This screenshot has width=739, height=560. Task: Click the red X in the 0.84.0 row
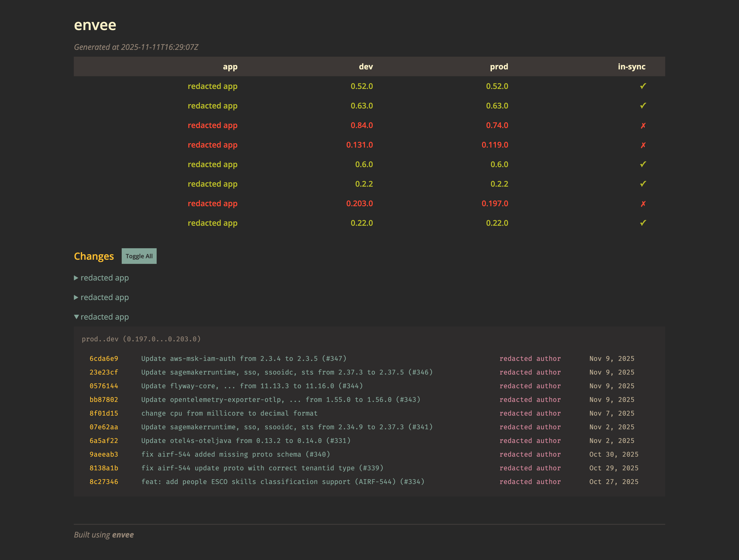pyautogui.click(x=643, y=126)
